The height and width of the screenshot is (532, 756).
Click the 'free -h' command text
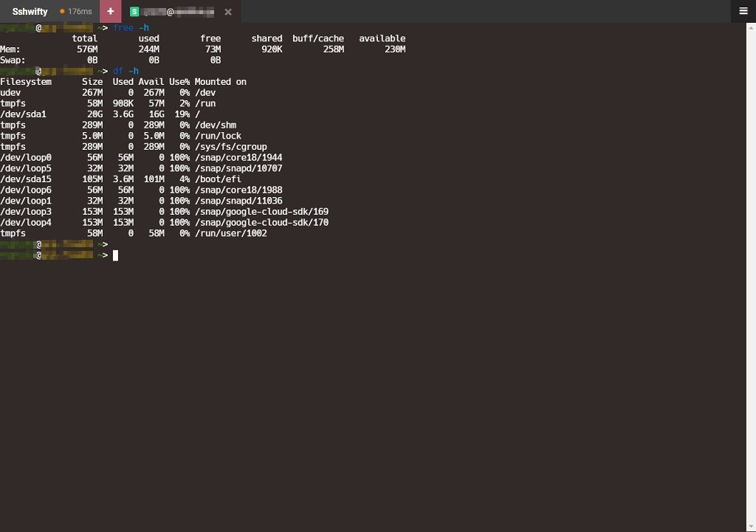131,28
